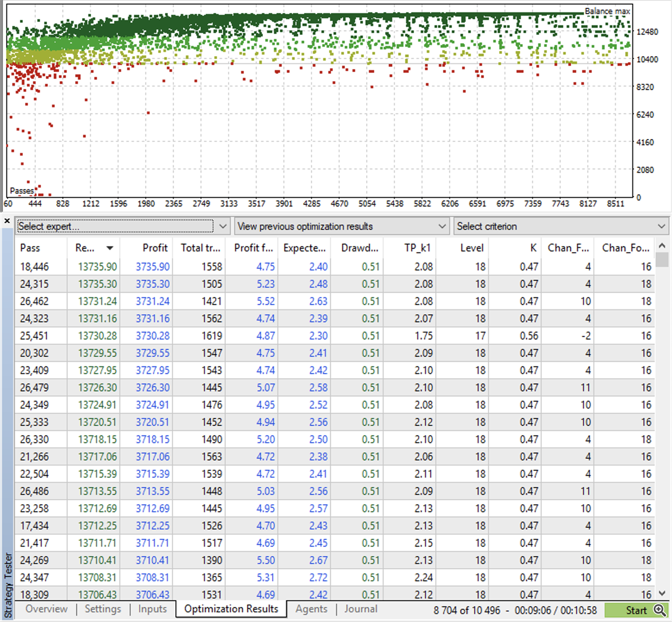Image resolution: width=672 pixels, height=622 pixels.
Task: Sort by Level column header
Action: [x=462, y=248]
